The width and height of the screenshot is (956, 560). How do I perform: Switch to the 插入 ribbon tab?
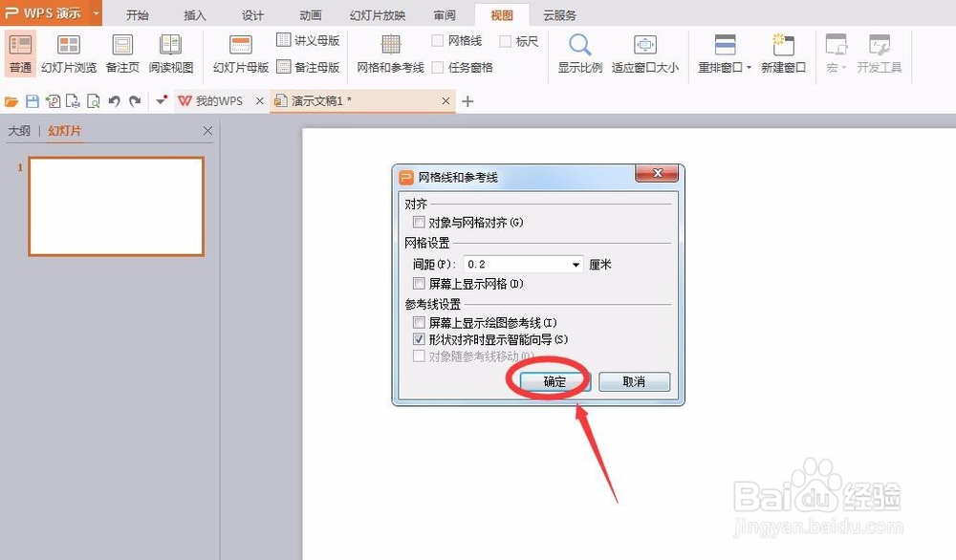tap(194, 14)
